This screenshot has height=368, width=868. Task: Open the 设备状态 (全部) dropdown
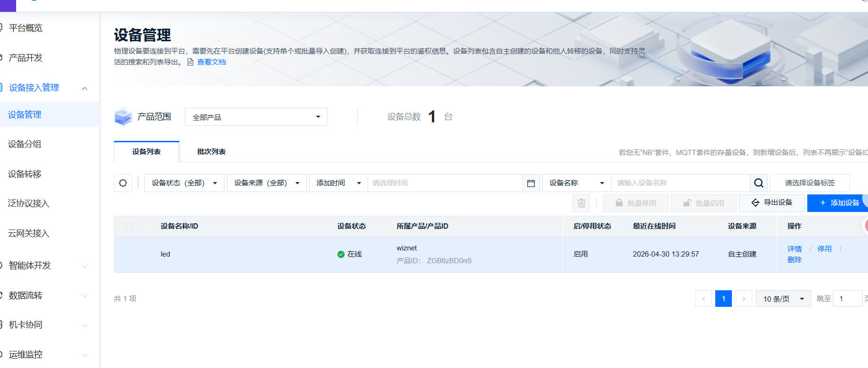tap(184, 183)
